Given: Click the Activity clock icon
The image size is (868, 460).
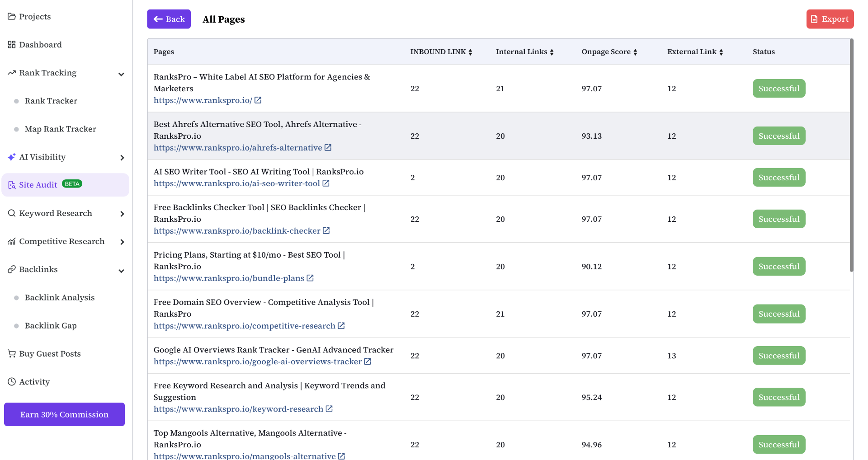Looking at the screenshot, I should (x=12, y=382).
